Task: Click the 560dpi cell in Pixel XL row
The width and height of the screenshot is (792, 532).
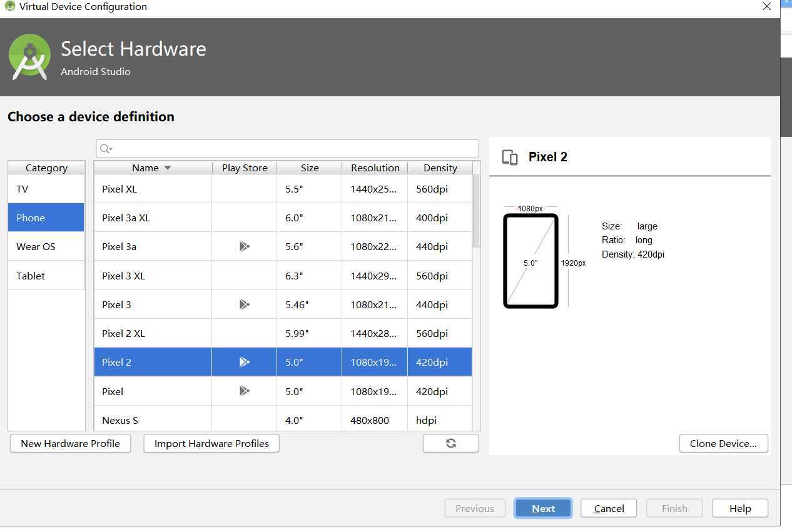Action: pyautogui.click(x=440, y=189)
